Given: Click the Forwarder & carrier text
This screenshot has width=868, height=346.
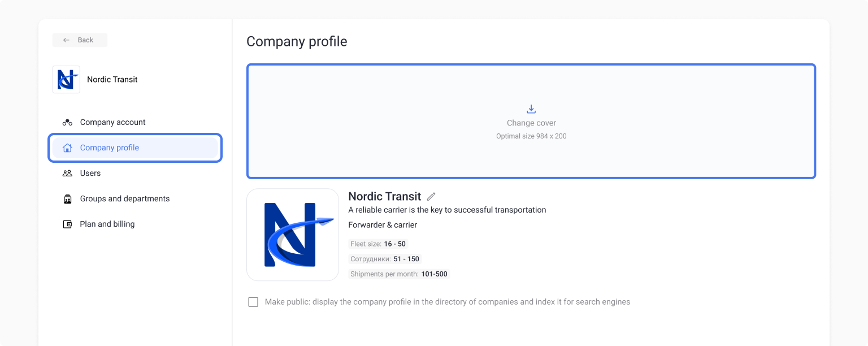Looking at the screenshot, I should tap(383, 225).
